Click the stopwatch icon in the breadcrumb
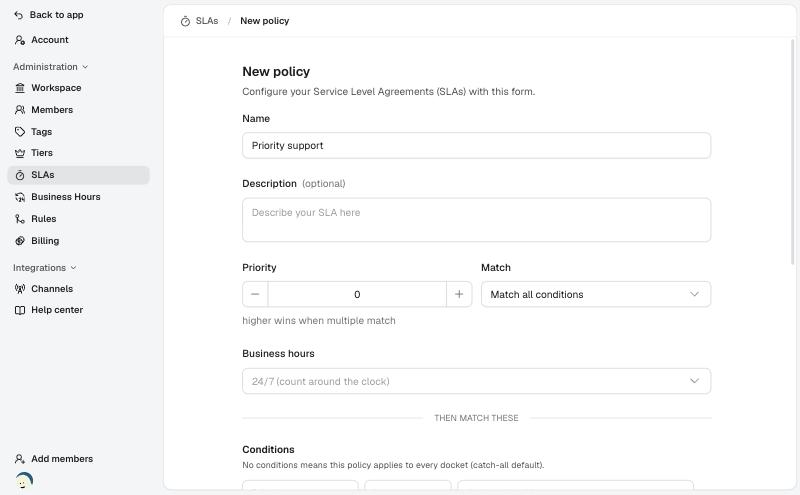The height and width of the screenshot is (495, 800). point(185,21)
